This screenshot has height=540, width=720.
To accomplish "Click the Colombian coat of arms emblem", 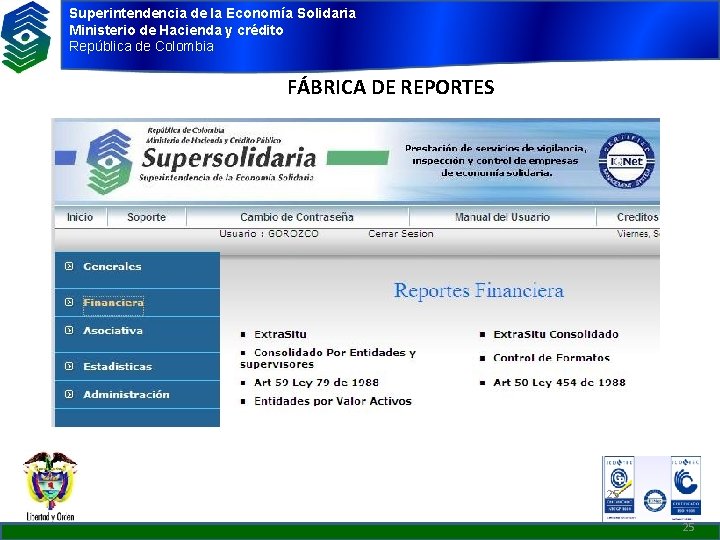I will [50, 480].
